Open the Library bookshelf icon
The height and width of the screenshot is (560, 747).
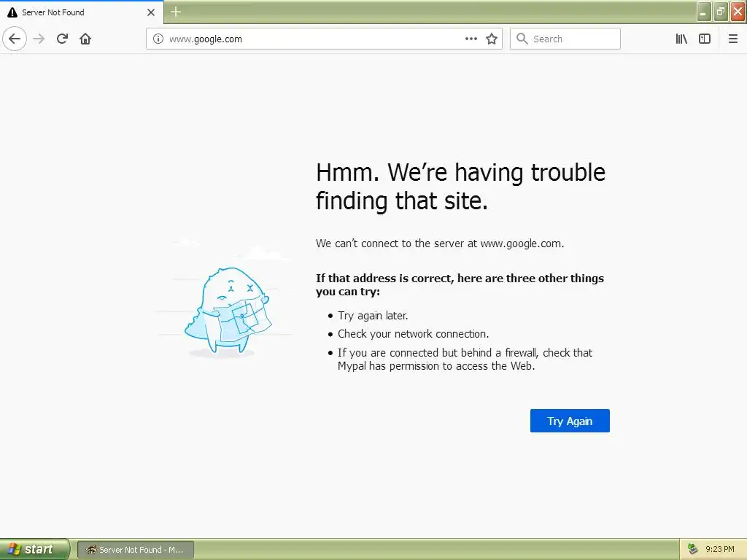click(x=681, y=39)
